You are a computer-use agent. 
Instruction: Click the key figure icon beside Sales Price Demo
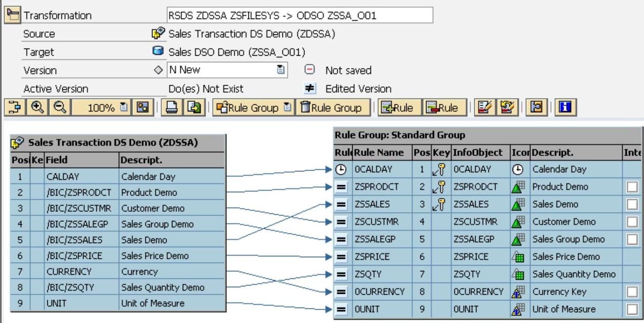(x=518, y=257)
